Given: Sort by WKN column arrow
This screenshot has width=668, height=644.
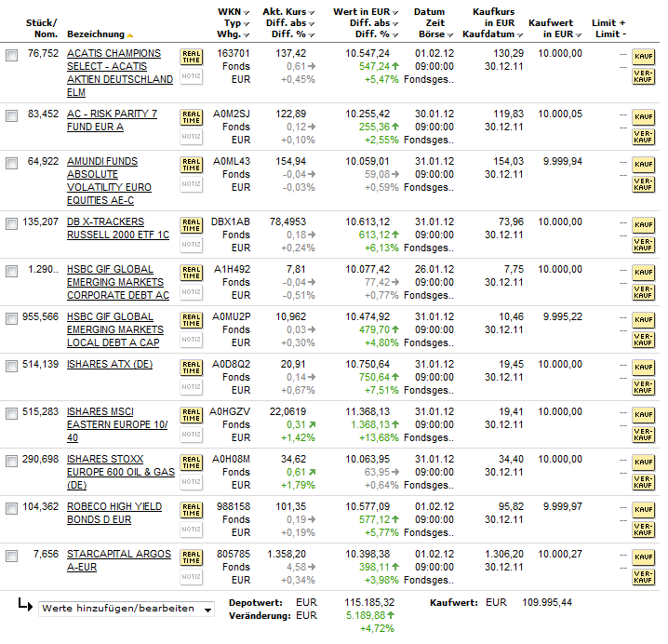Looking at the screenshot, I should coord(247,13).
